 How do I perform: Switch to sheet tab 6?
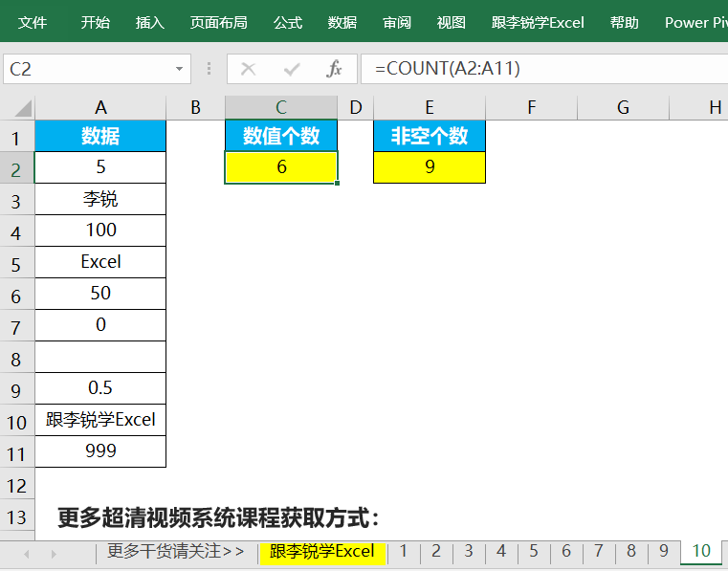pos(566,552)
